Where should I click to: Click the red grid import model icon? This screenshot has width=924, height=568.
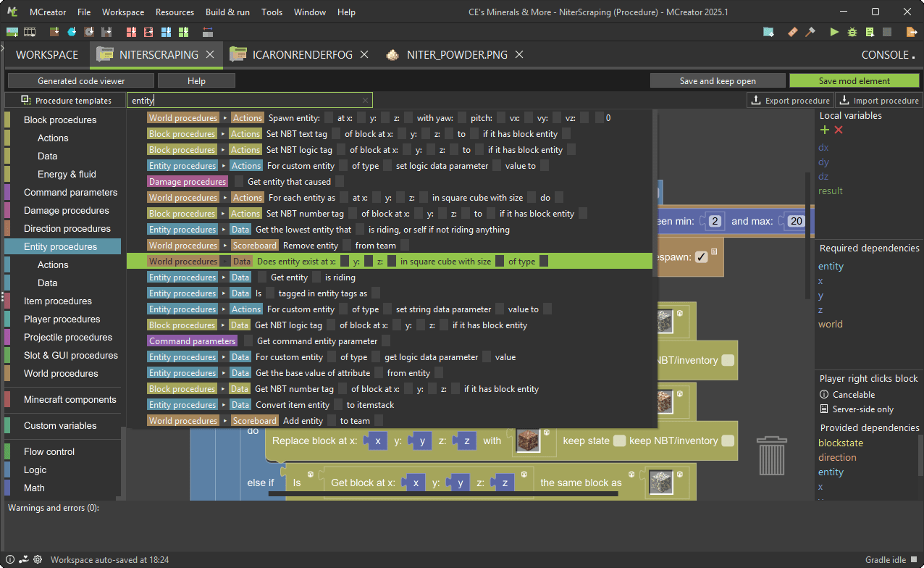point(131,32)
